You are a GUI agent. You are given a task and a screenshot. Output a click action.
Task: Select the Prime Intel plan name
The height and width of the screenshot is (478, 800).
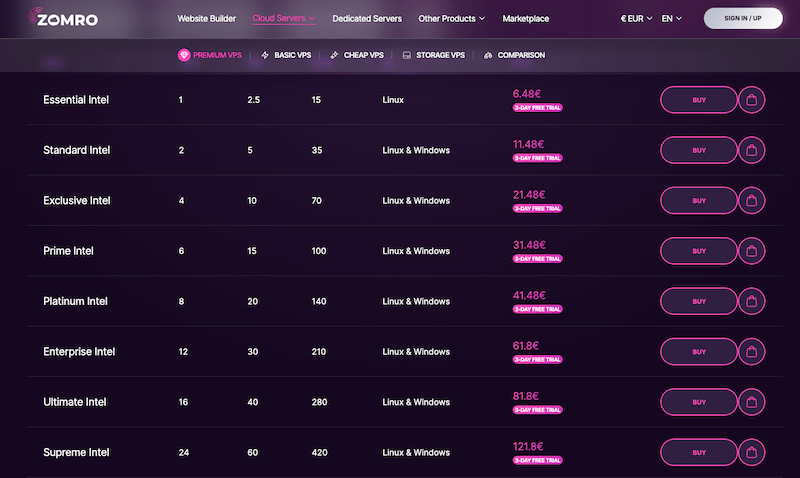tap(68, 251)
